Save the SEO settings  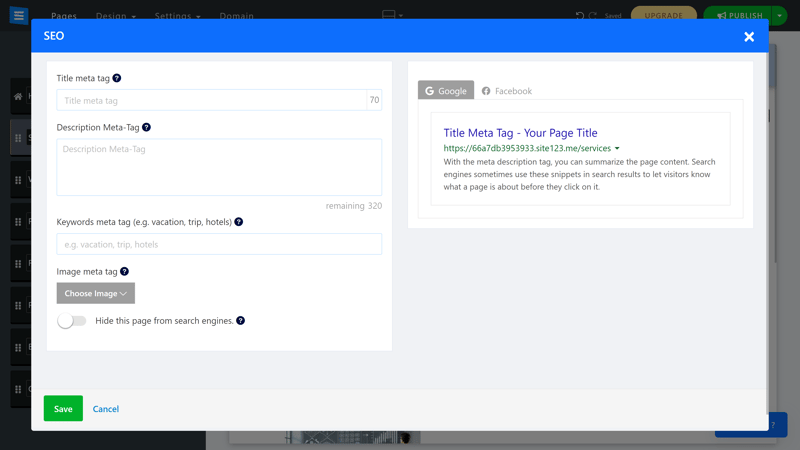click(x=63, y=408)
